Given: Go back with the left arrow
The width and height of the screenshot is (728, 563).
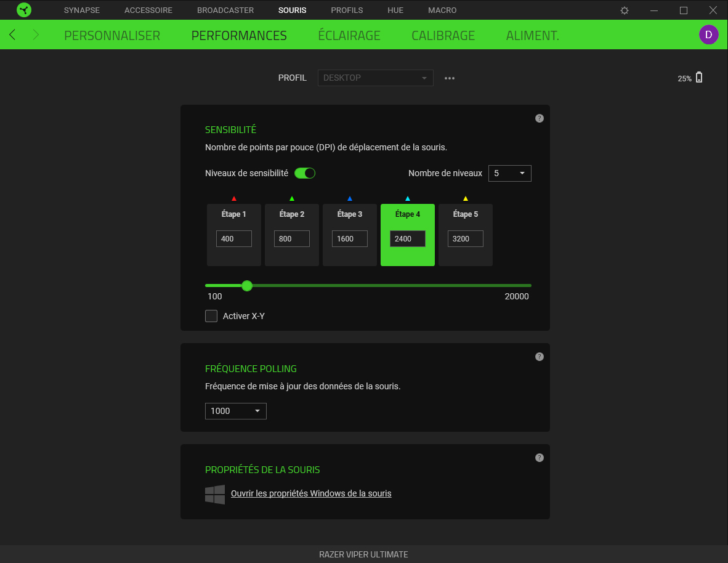Looking at the screenshot, I should coord(12,34).
